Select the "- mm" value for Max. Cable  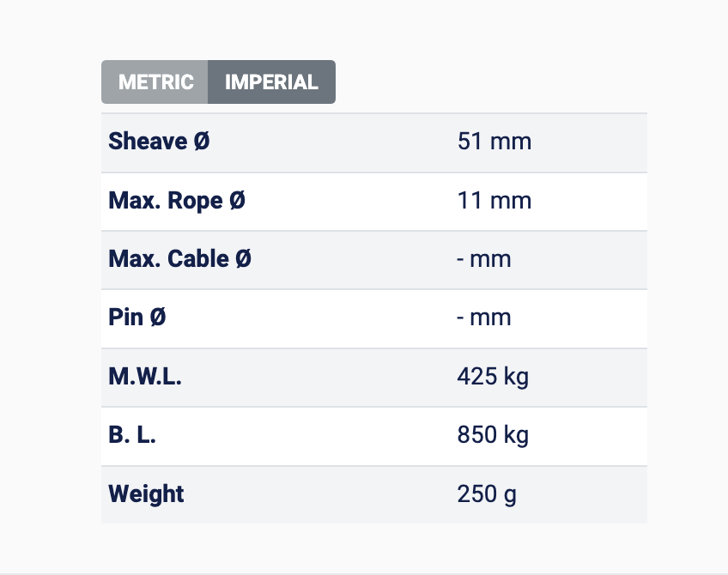pos(484,259)
